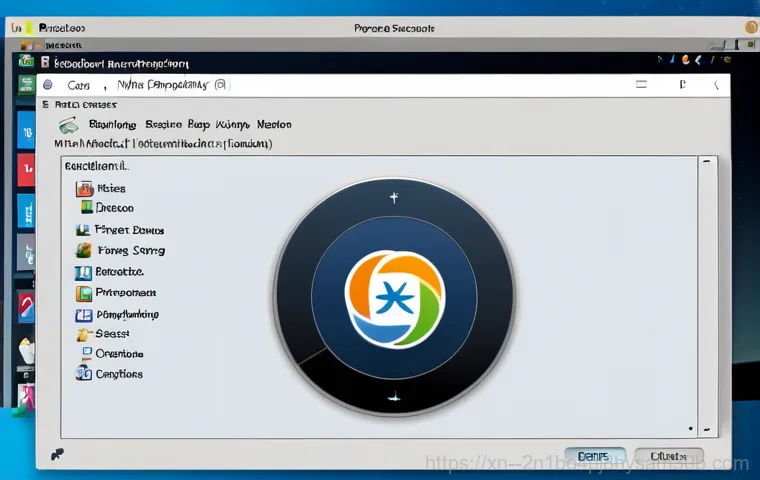The image size is (760, 480).
Task: Open the fourth menu item after the goggles
Action: [x=233, y=125]
